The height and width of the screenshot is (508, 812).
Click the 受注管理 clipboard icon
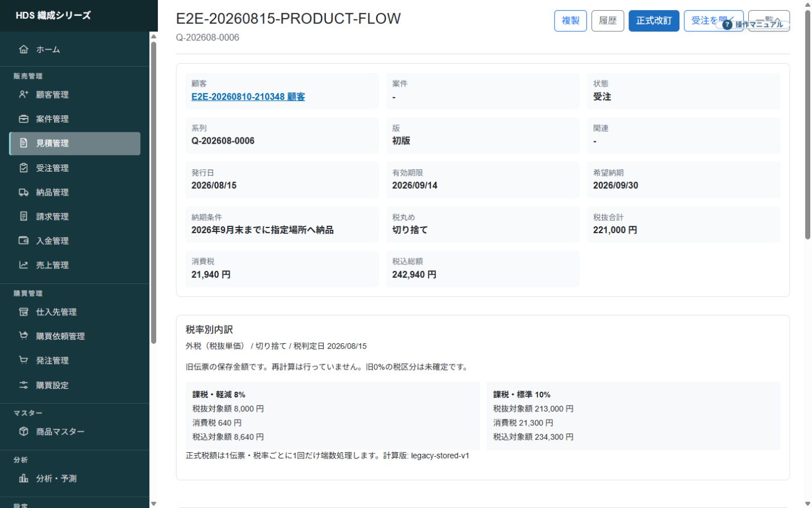(23, 168)
